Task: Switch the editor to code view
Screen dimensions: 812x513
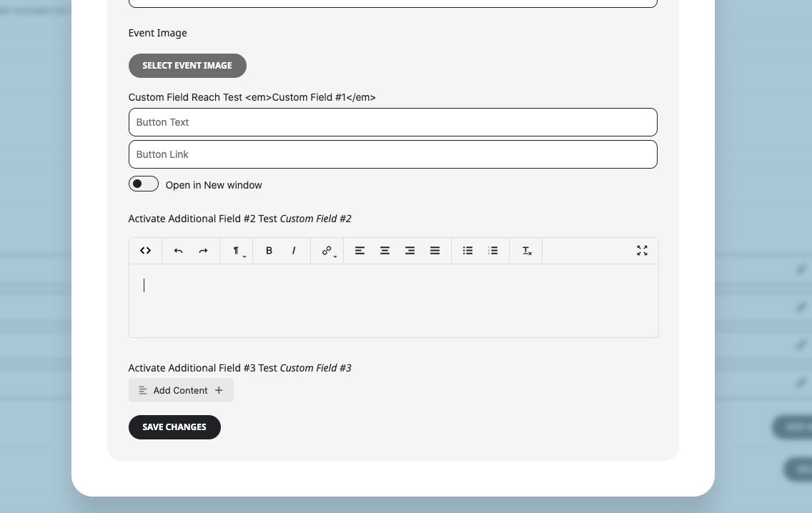Action: click(x=145, y=250)
